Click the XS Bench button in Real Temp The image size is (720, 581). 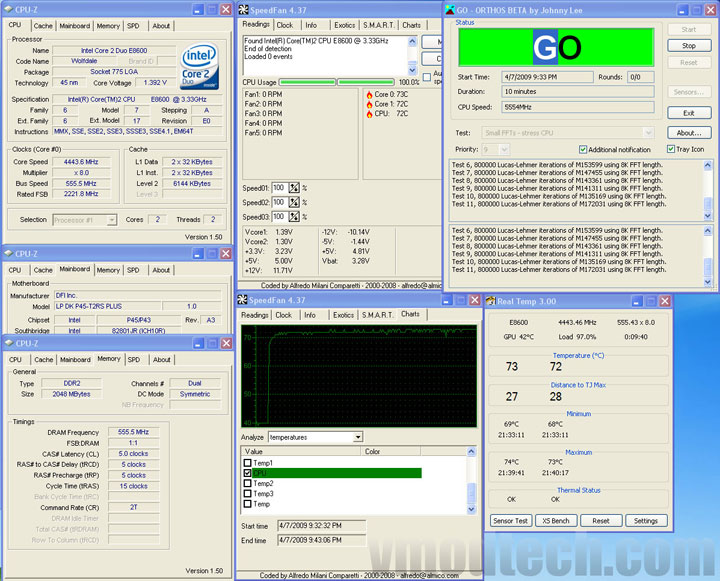(x=557, y=521)
